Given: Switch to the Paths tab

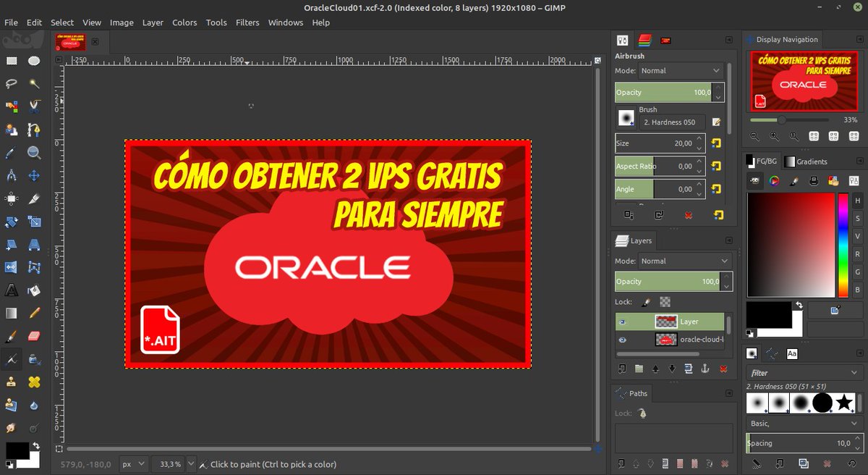Looking at the screenshot, I should (x=632, y=393).
